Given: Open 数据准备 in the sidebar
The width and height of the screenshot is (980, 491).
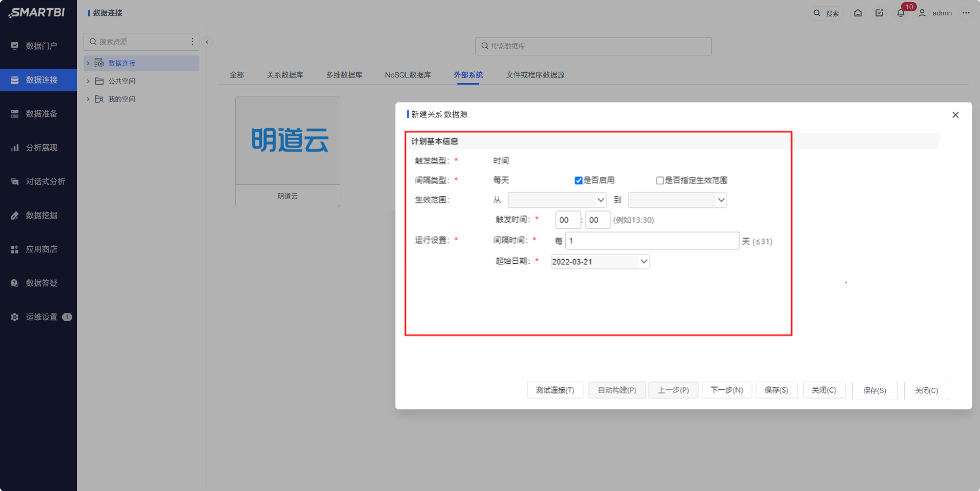Looking at the screenshot, I should point(38,114).
